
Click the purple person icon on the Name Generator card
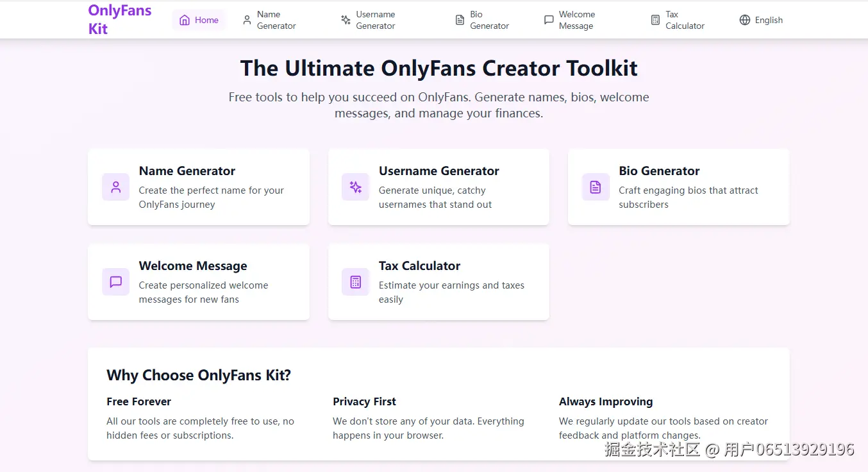(x=116, y=187)
